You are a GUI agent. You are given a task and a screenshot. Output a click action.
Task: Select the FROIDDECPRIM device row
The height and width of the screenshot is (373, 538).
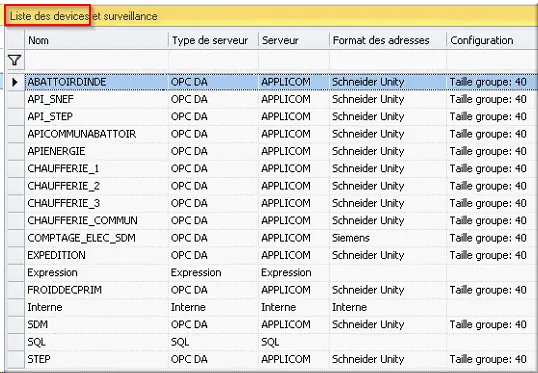coord(281,290)
